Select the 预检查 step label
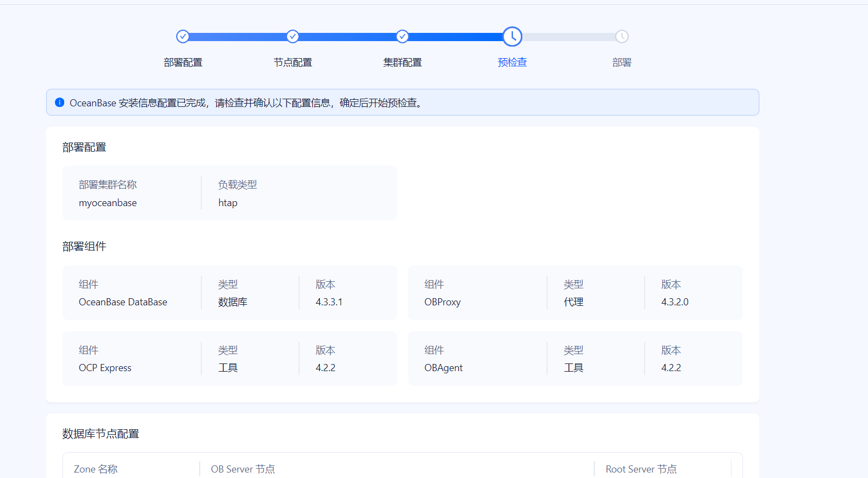The height and width of the screenshot is (478, 868). pyautogui.click(x=512, y=62)
